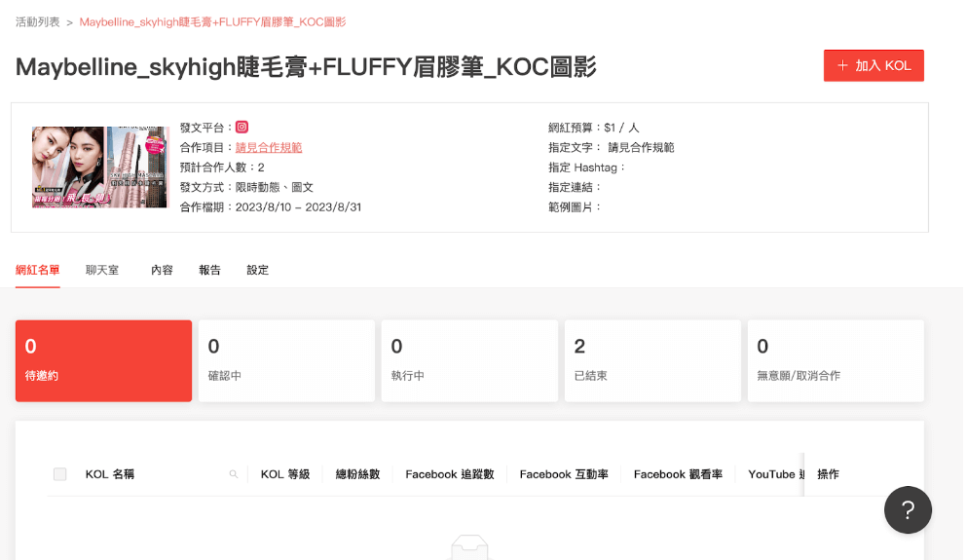Viewport: 966px width, 560px height.
Task: Open the 報告 tab
Action: [x=209, y=270]
